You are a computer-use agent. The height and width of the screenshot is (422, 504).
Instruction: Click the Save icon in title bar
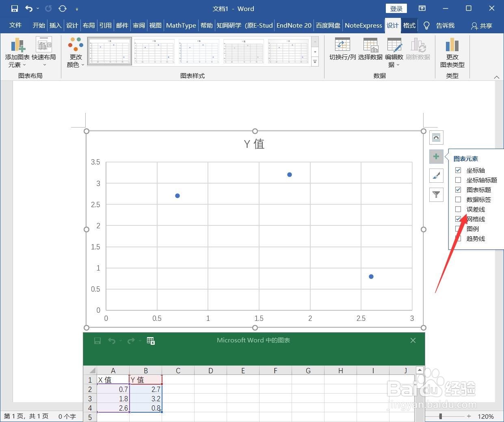tap(15, 9)
